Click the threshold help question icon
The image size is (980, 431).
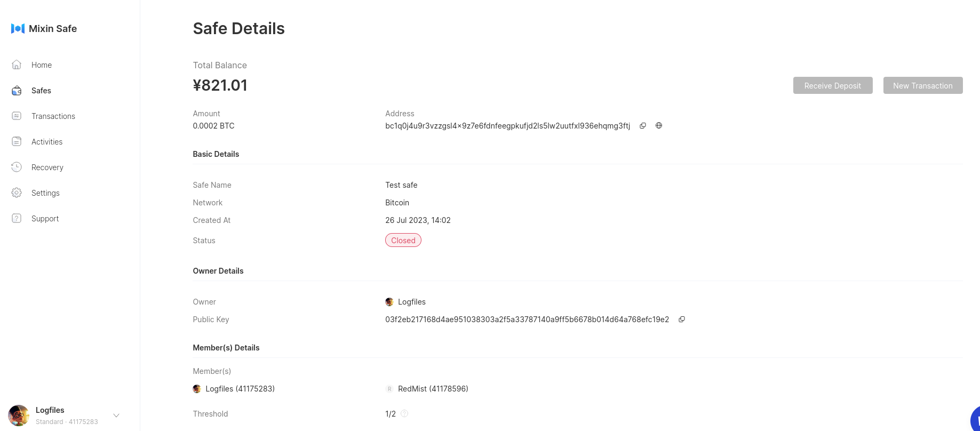tap(404, 413)
